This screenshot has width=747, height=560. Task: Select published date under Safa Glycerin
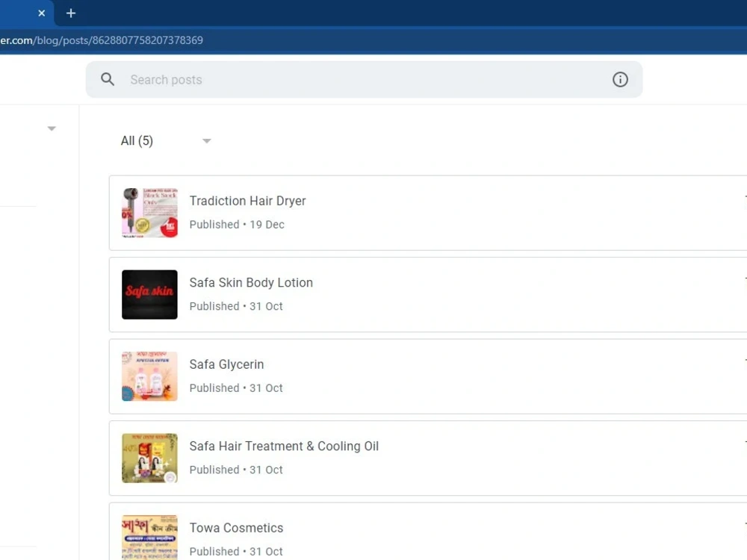[236, 388]
